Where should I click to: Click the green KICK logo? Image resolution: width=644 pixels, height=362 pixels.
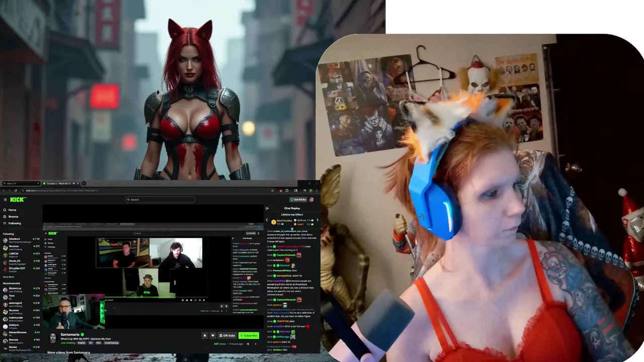click(18, 200)
